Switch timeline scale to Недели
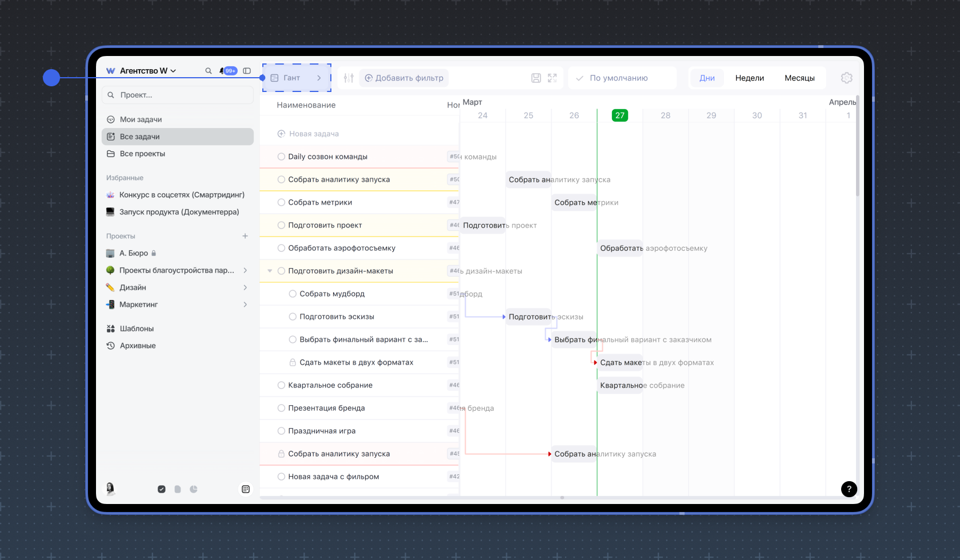 coord(749,78)
